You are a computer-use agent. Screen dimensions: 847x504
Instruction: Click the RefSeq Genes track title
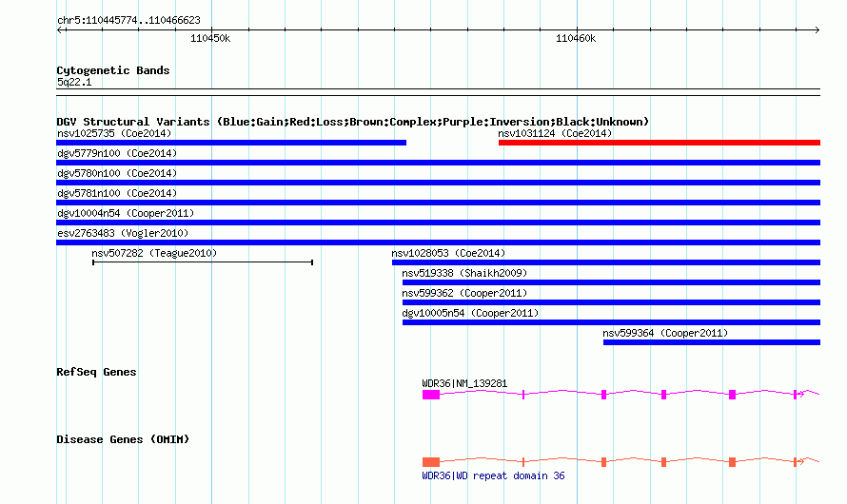[x=96, y=372]
